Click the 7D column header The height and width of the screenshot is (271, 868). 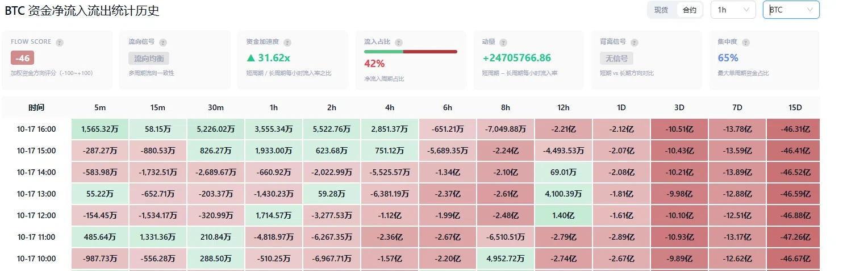coord(737,107)
